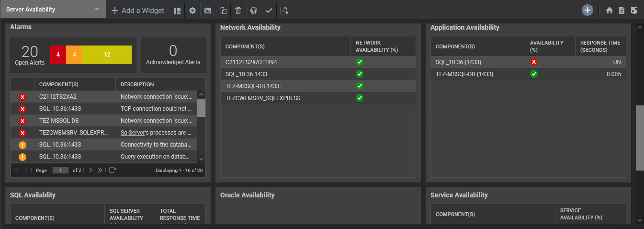Image resolution: width=644 pixels, height=229 pixels.
Task: Go to first page of alarms
Action: [x=17, y=170]
